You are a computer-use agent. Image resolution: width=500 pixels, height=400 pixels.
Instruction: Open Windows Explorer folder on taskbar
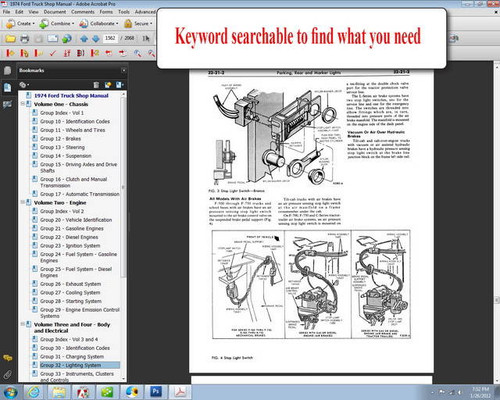59,392
